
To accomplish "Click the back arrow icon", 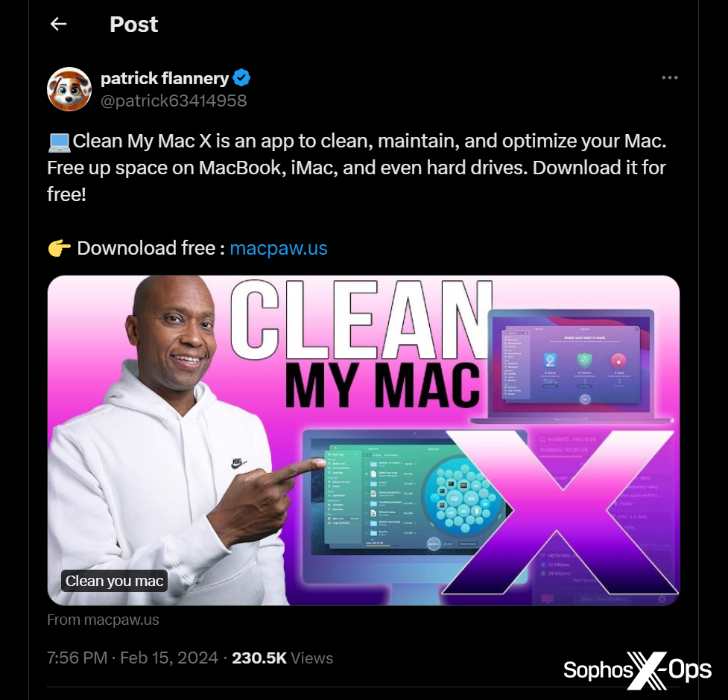I will tap(58, 24).
